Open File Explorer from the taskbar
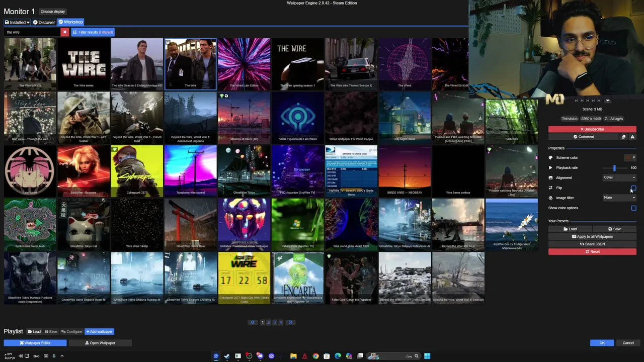Screen dimensions: 644x362 [x=293, y=356]
